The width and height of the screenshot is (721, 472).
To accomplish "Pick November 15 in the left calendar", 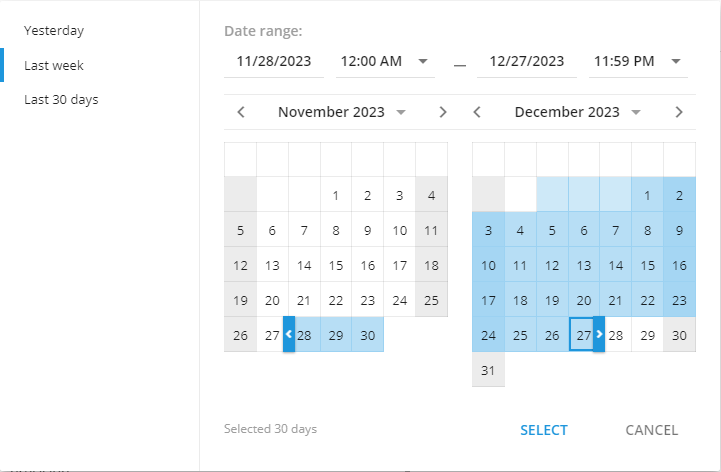I will (336, 266).
